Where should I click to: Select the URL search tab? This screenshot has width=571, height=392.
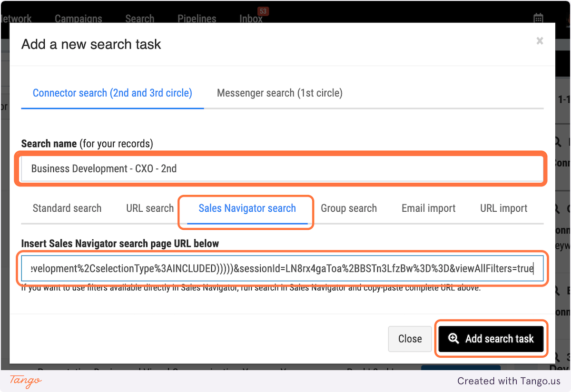tap(150, 208)
